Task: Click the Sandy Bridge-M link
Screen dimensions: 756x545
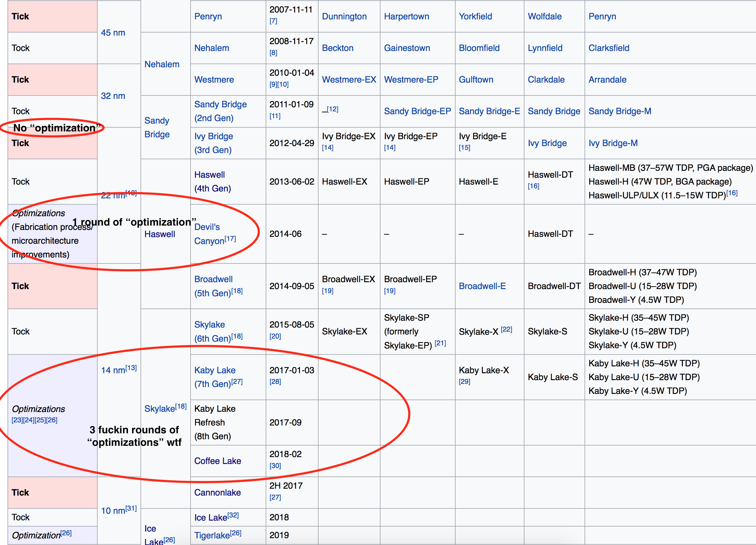Action: point(620,111)
